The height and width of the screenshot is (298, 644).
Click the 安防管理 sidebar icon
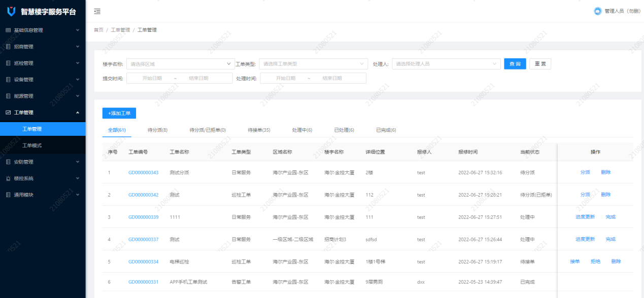pos(8,162)
